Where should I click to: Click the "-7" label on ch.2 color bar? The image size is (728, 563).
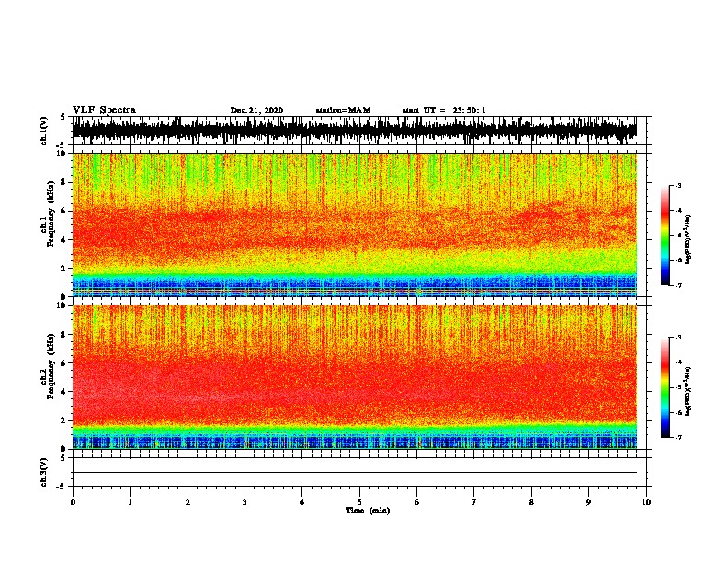(x=678, y=438)
